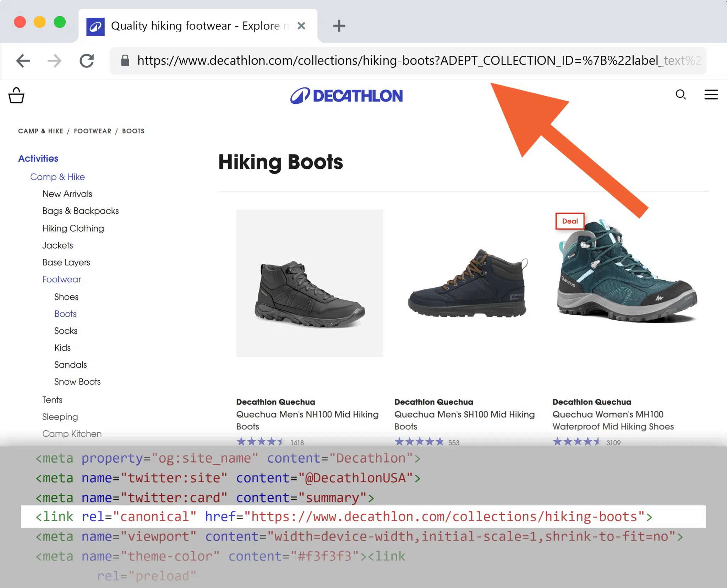Open Shoes subcategory

click(x=66, y=297)
